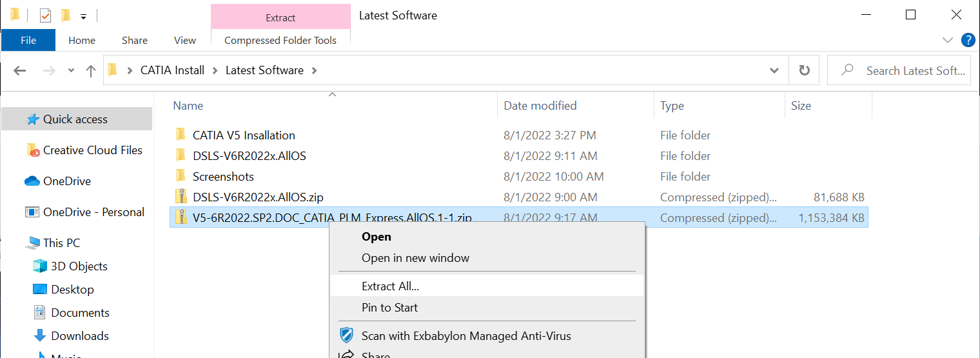Viewport: 980px width, 358px height.
Task: Click the Downloads arrow icon in sidebar
Action: tap(40, 336)
